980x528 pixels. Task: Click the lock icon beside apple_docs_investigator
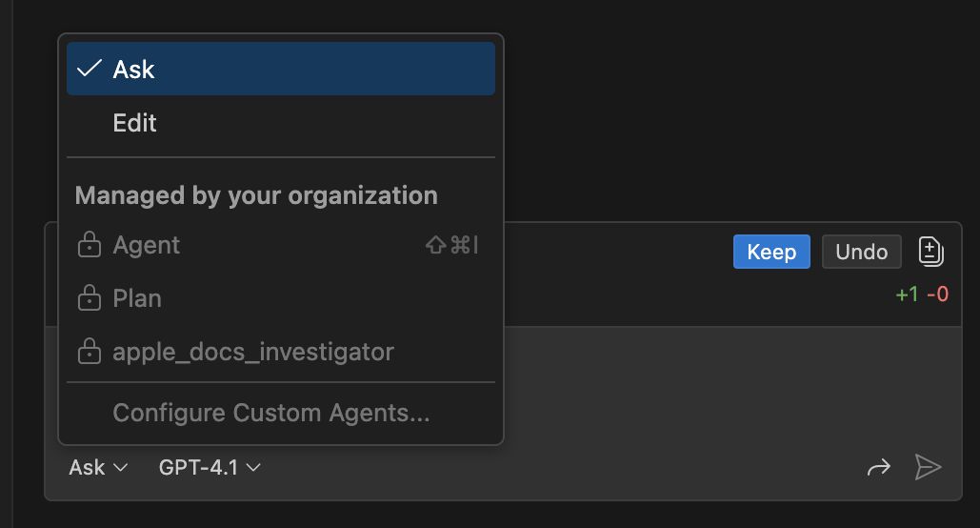[x=89, y=353]
